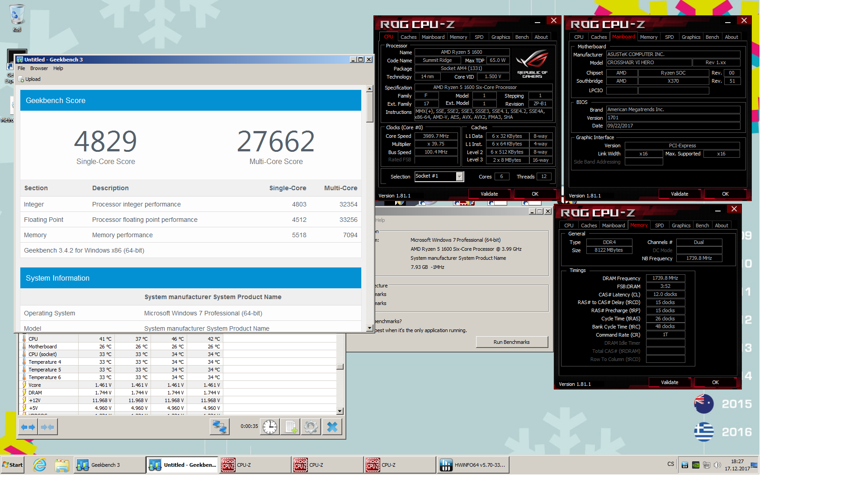Open Windows Explorer folder icon on taskbar
The height and width of the screenshot is (488, 868).
[x=62, y=465]
